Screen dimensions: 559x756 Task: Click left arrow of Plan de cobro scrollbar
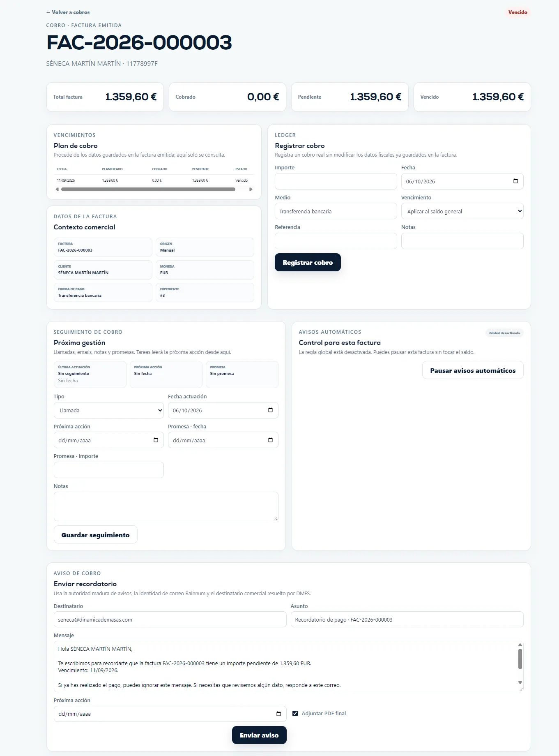click(x=57, y=190)
